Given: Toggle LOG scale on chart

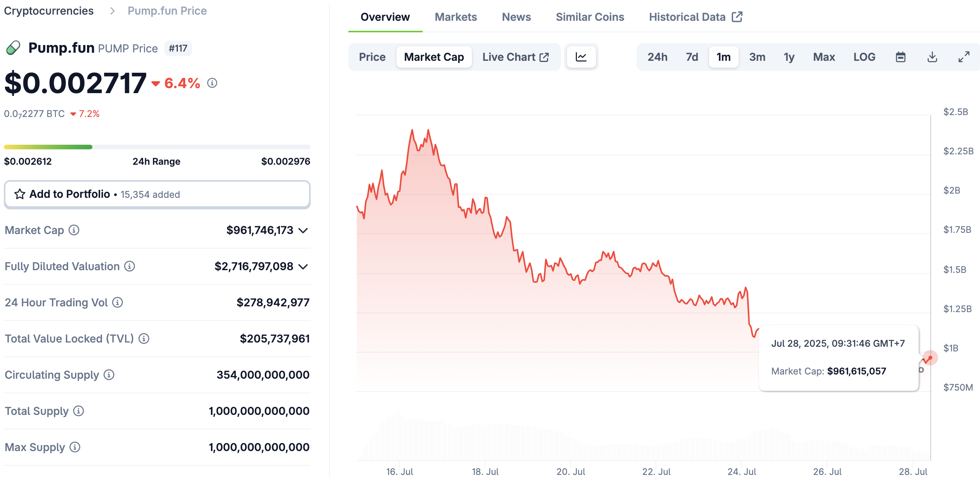Looking at the screenshot, I should (x=864, y=57).
